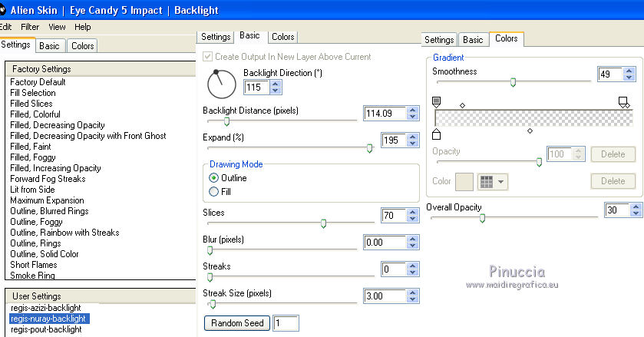The width and height of the screenshot is (644, 337).
Task: Select regis-nuray-backlight user setting
Action: (48, 319)
